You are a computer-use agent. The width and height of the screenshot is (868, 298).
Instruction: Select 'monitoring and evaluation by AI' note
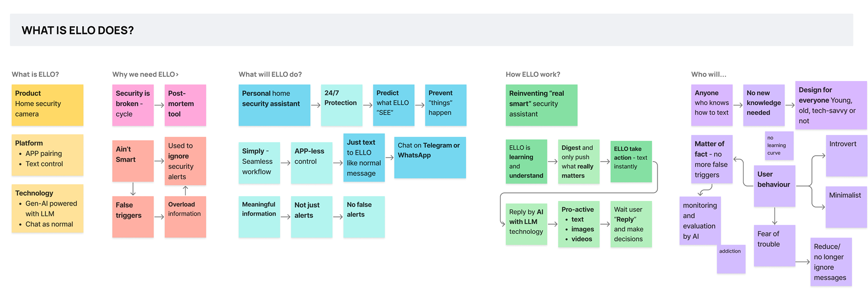[700, 221]
